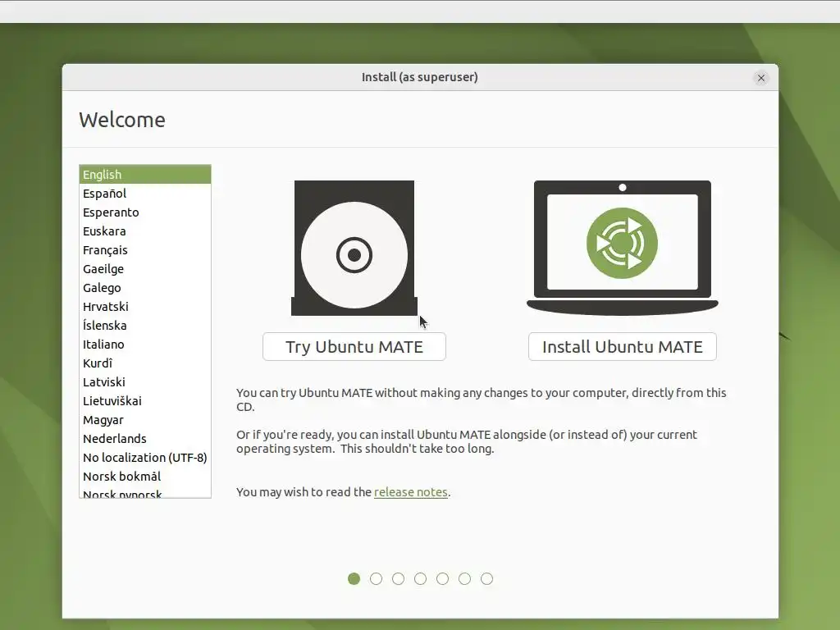Click the second progress step dot
Screen dimensions: 840x630
tap(376, 578)
